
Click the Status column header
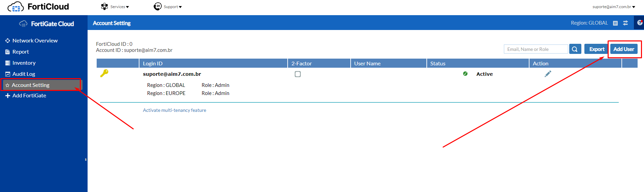pyautogui.click(x=478, y=63)
